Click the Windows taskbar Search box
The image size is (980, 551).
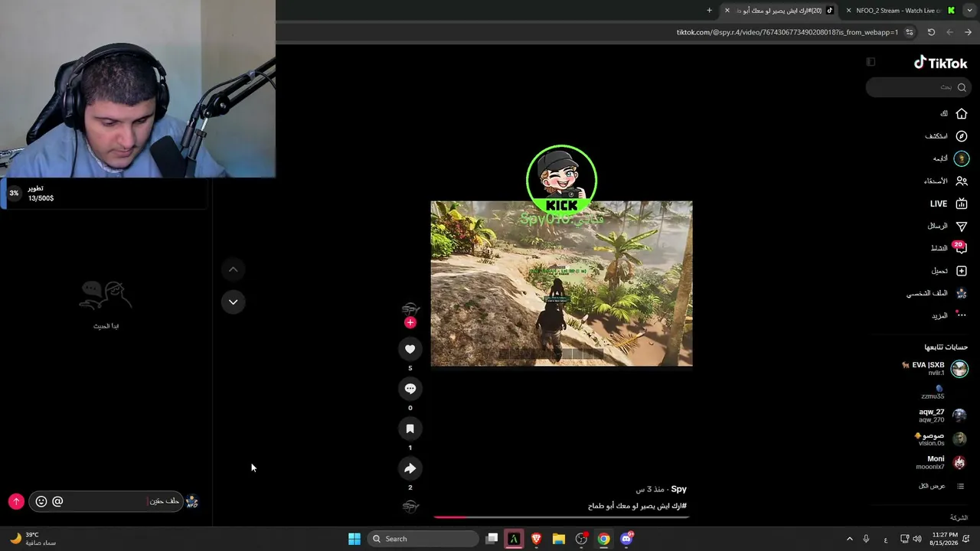pyautogui.click(x=423, y=539)
